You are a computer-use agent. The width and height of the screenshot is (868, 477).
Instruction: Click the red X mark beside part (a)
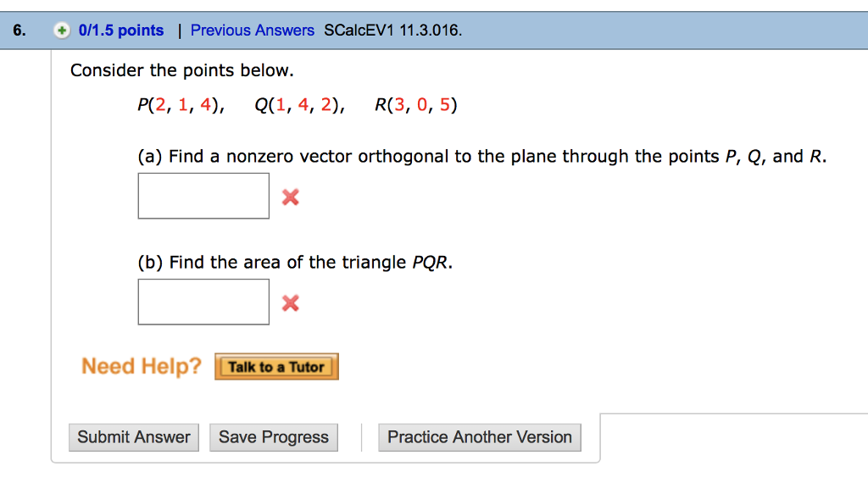click(x=291, y=197)
